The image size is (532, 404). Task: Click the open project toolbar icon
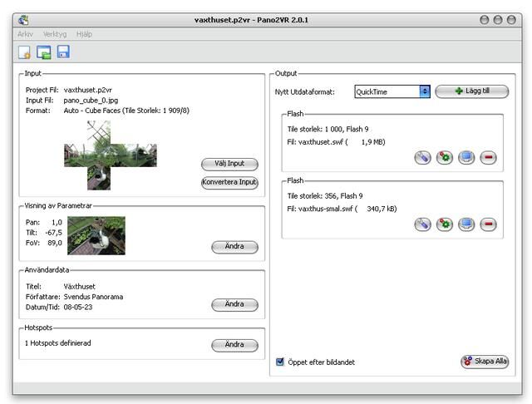click(43, 52)
